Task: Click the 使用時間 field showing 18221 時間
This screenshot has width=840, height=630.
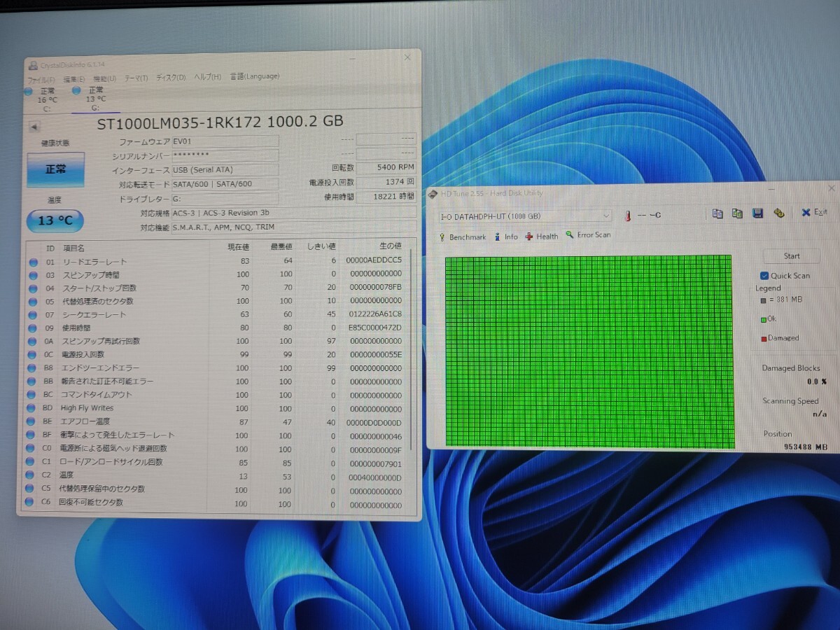Action: (386, 197)
